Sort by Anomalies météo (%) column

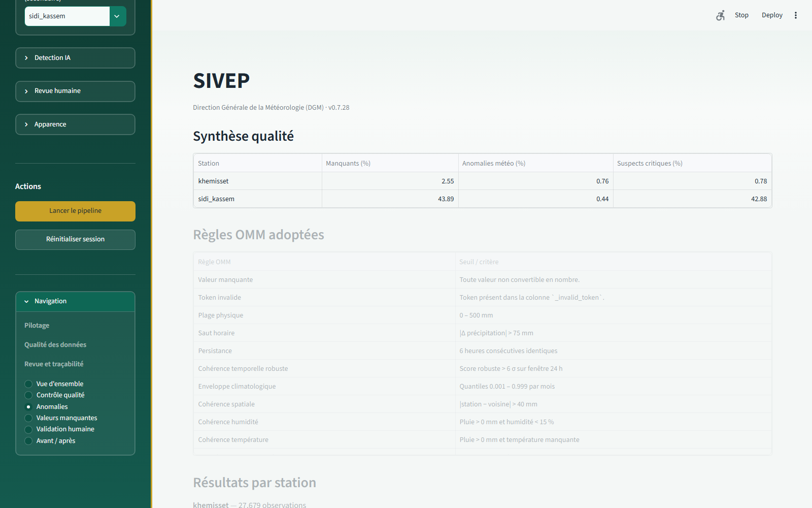[536, 163]
